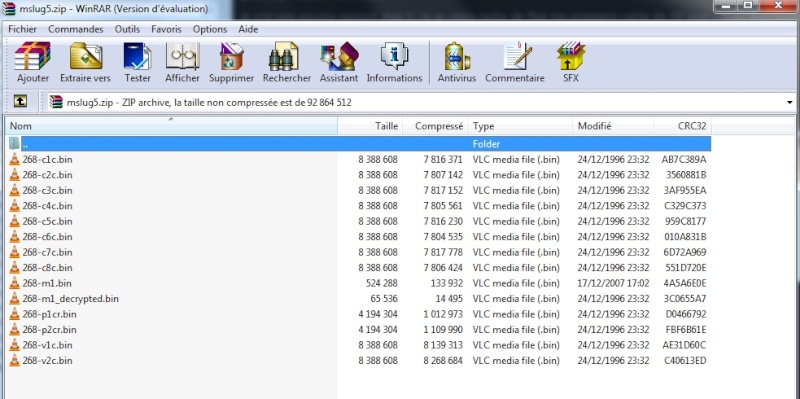Click date 17/12/2007 17:02
Screen dimensions: 800x399
613,283
